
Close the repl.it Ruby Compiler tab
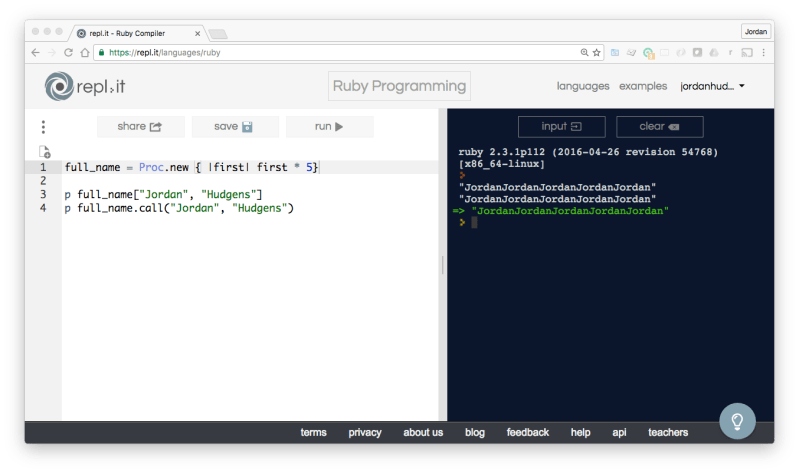coord(197,34)
